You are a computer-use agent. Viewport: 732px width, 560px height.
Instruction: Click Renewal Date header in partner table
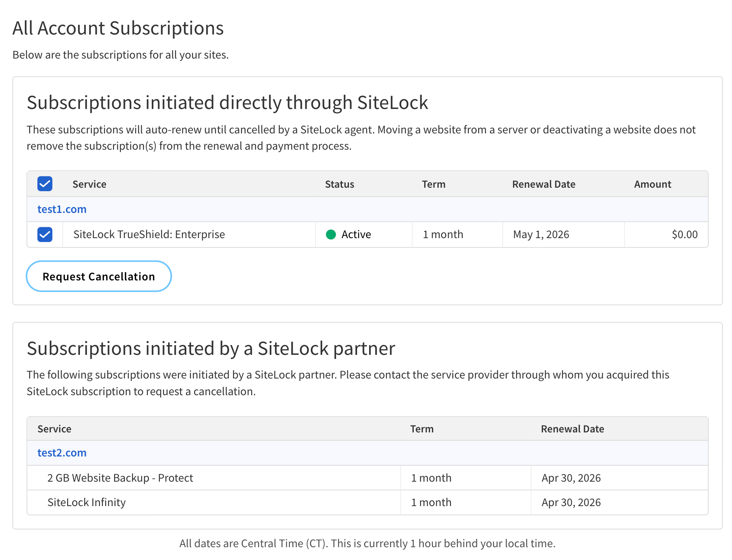pyautogui.click(x=572, y=429)
